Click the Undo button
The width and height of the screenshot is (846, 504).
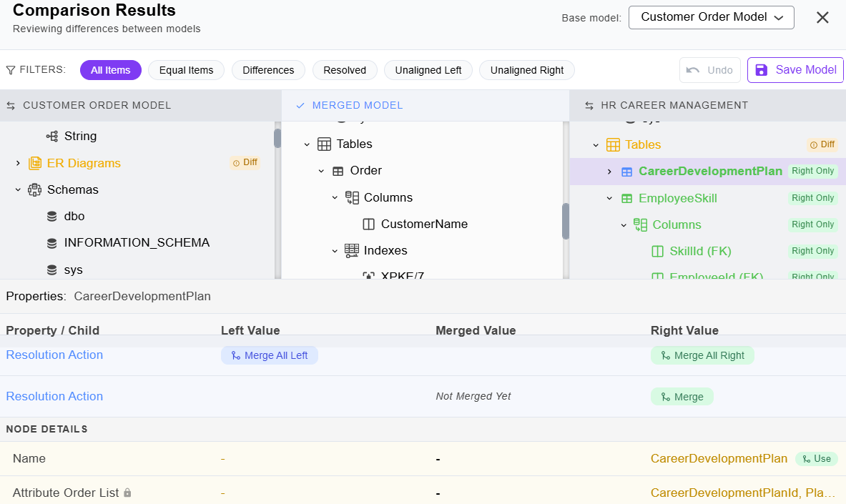(x=709, y=70)
